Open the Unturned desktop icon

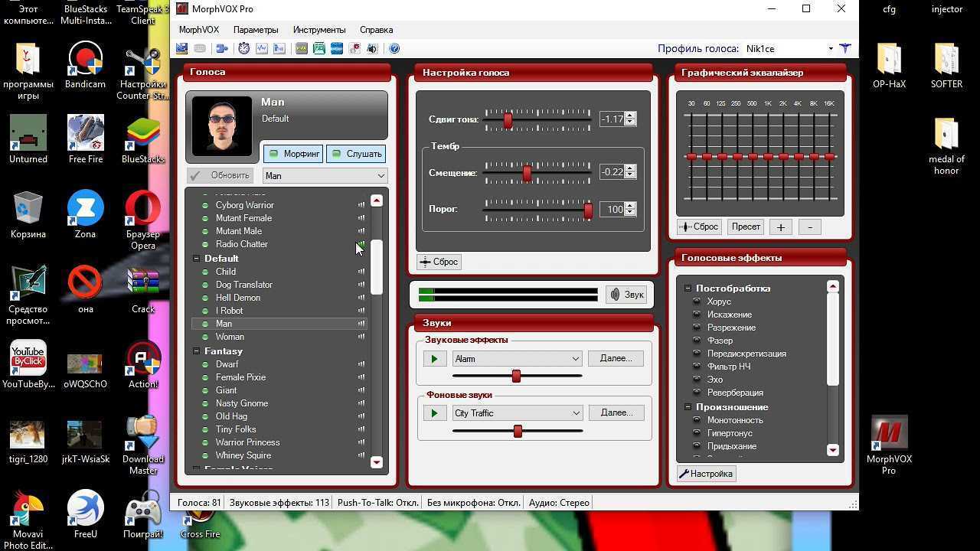(28, 140)
